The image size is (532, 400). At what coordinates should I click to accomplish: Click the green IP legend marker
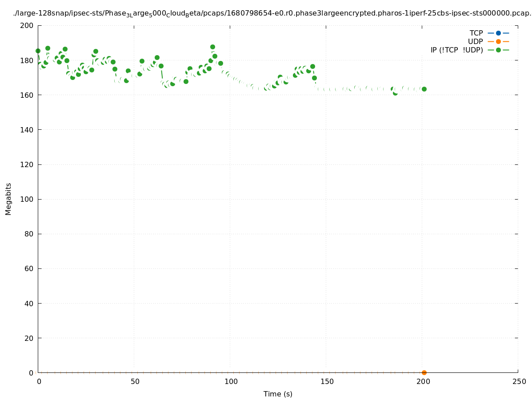coord(498,50)
